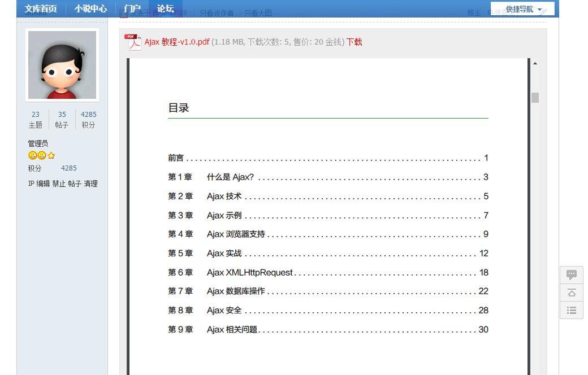
Task: Click the 积分 4285 line in sidebar
Action: 52,168
